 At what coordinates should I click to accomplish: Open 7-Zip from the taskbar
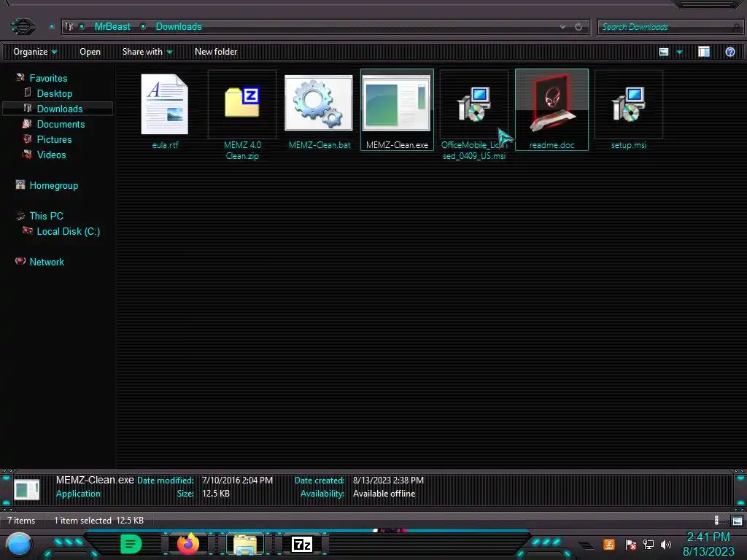tap(302, 544)
